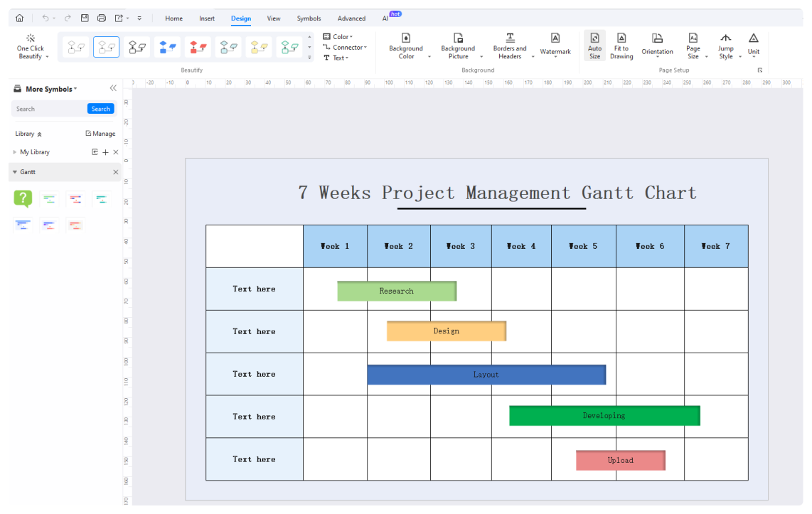The width and height of the screenshot is (812, 514).
Task: Collapse the symbols panel with double chevron
Action: (x=113, y=89)
